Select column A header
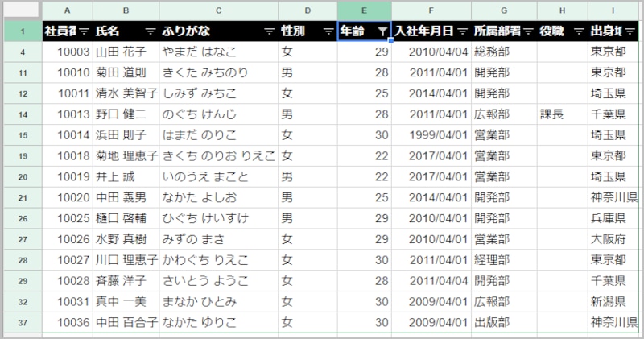This screenshot has width=644, height=339. 68,10
